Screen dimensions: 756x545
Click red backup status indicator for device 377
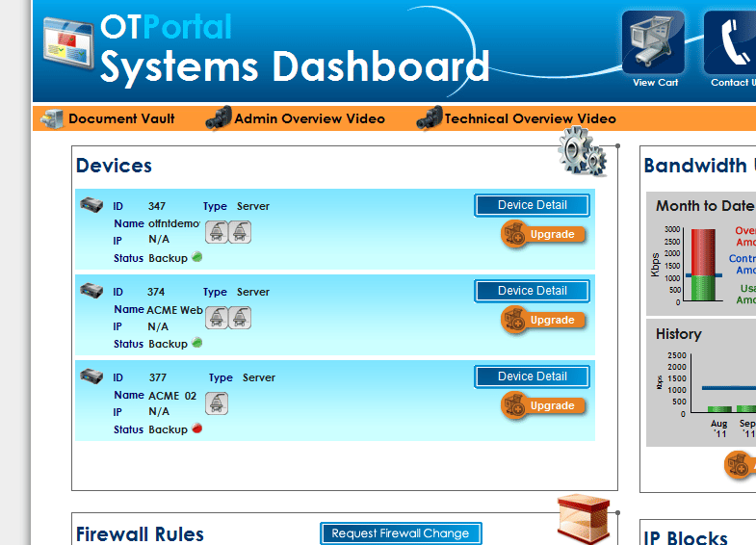pyautogui.click(x=196, y=428)
